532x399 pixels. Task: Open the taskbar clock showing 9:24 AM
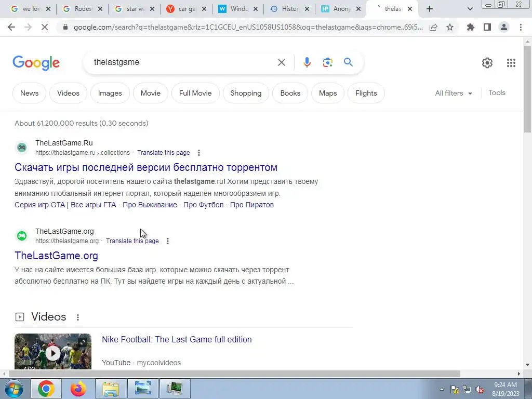506,389
